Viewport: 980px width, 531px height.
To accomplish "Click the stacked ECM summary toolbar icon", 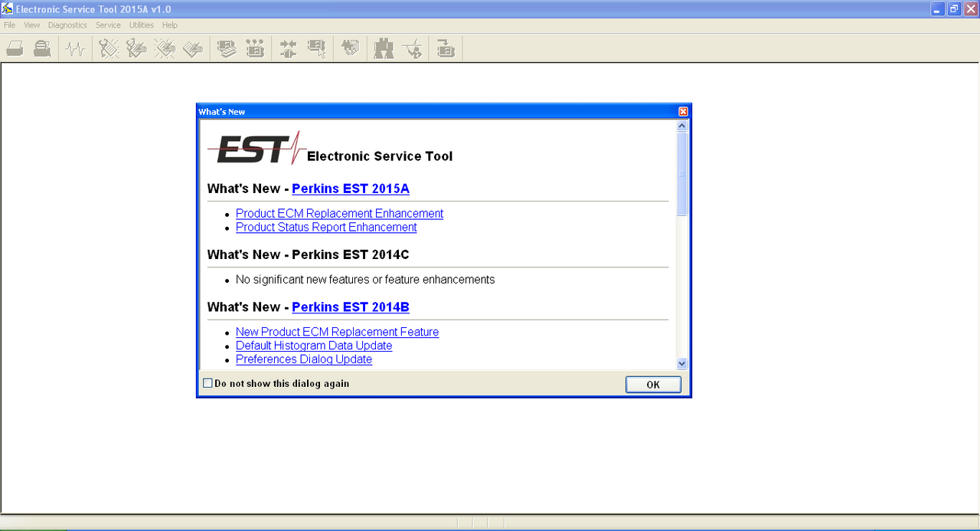I will tap(226, 49).
